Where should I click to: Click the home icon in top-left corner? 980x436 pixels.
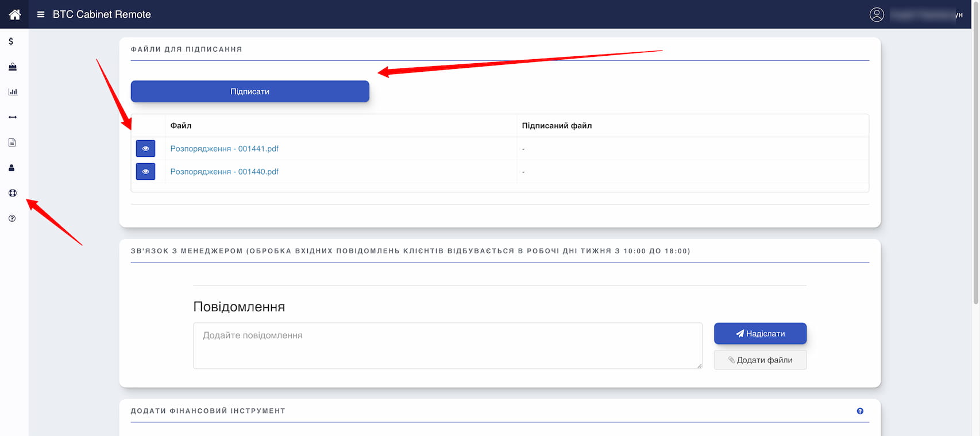point(14,14)
